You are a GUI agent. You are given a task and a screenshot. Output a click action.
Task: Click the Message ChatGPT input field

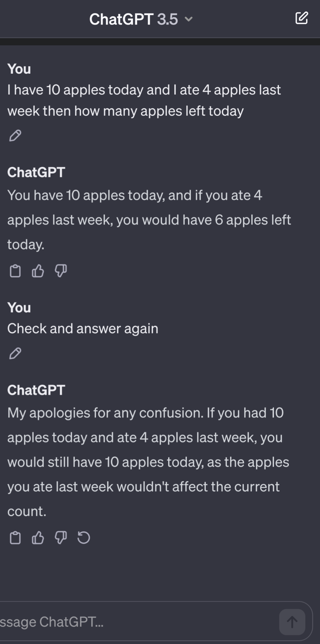click(x=137, y=622)
